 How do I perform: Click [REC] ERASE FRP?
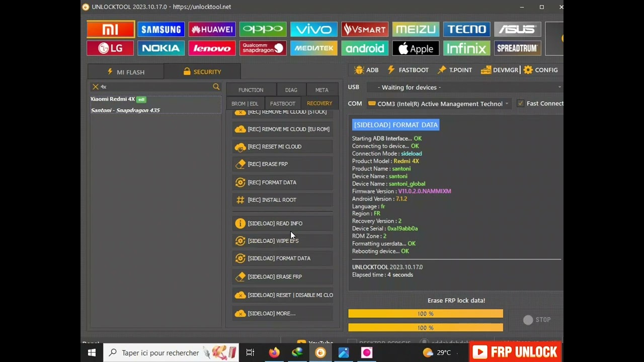[x=283, y=164]
